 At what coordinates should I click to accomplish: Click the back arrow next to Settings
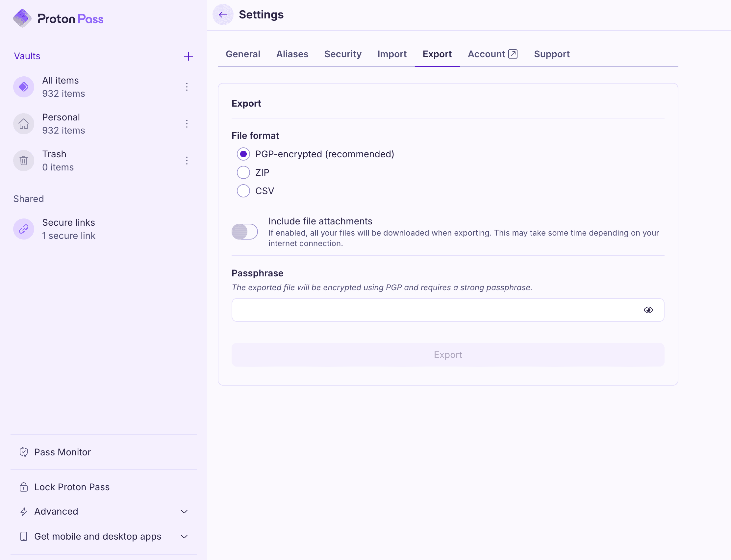(223, 15)
